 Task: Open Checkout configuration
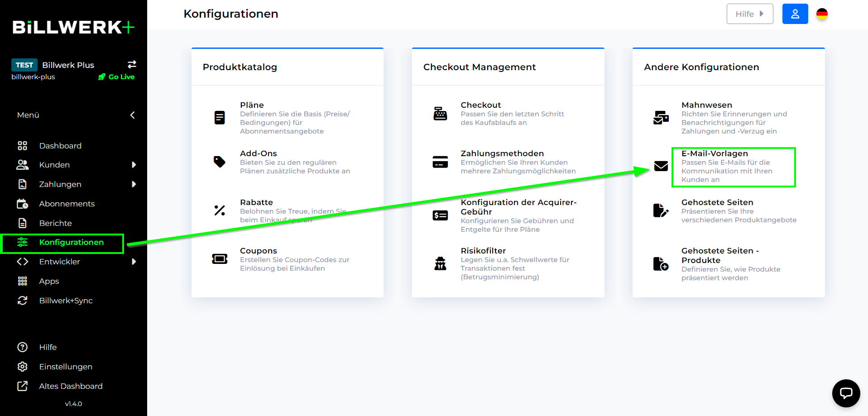(x=480, y=105)
